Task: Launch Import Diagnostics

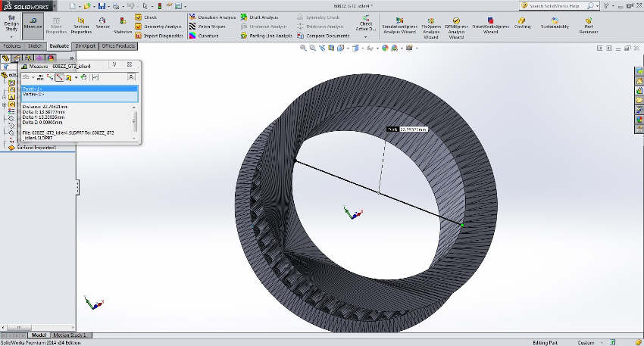Action: tap(159, 36)
